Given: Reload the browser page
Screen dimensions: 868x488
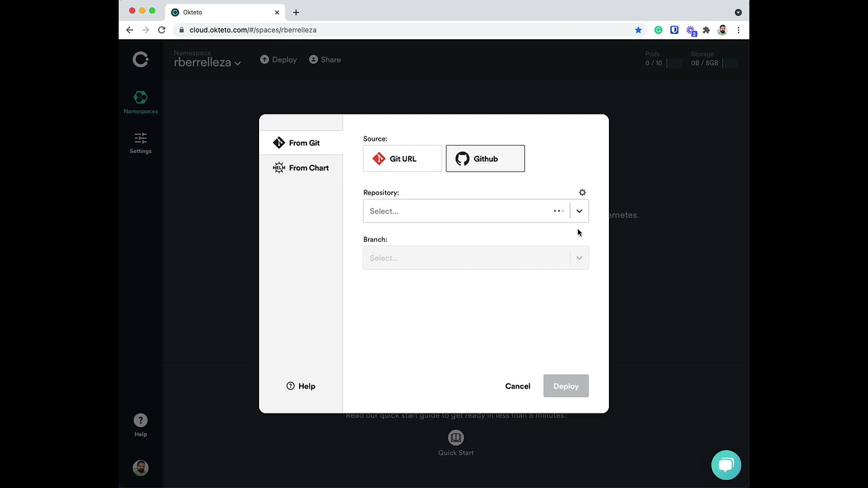Looking at the screenshot, I should click(161, 30).
